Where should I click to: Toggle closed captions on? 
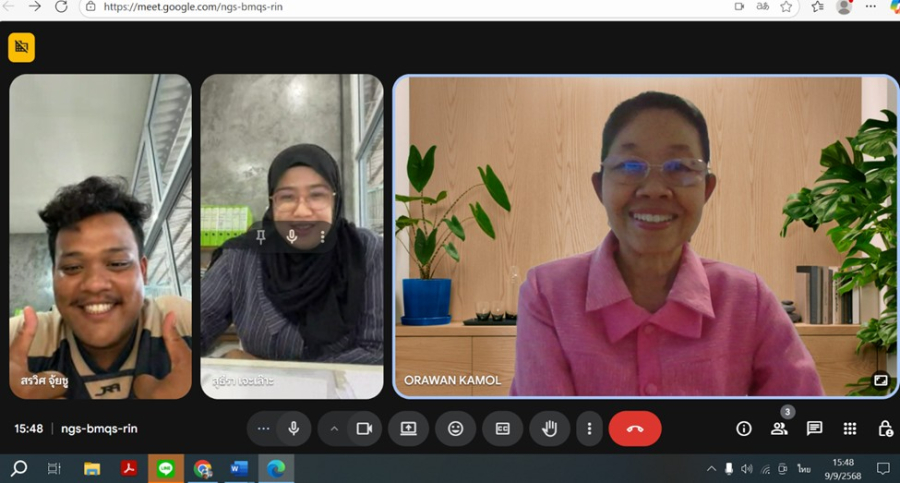[x=502, y=428]
